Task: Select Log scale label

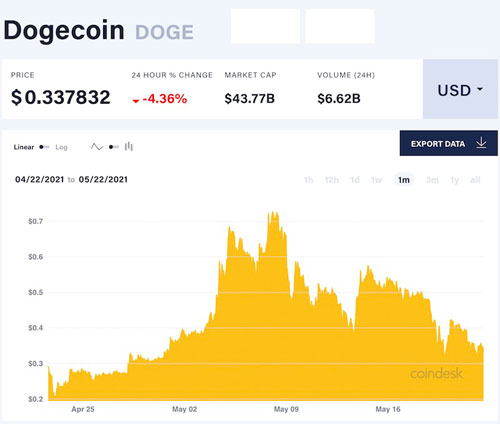Action: pyautogui.click(x=61, y=147)
